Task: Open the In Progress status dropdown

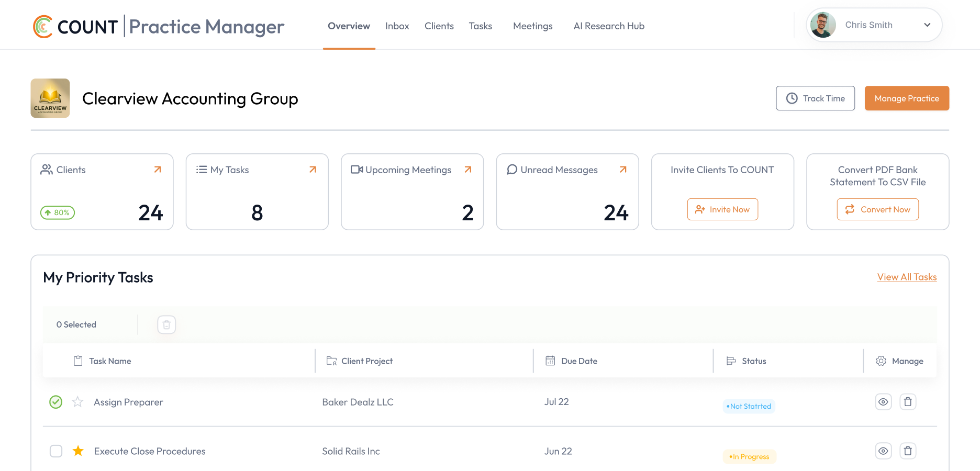Action: [749, 456]
